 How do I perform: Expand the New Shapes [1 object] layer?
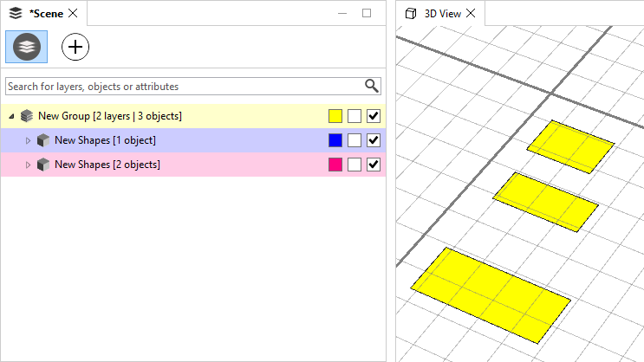tap(28, 140)
